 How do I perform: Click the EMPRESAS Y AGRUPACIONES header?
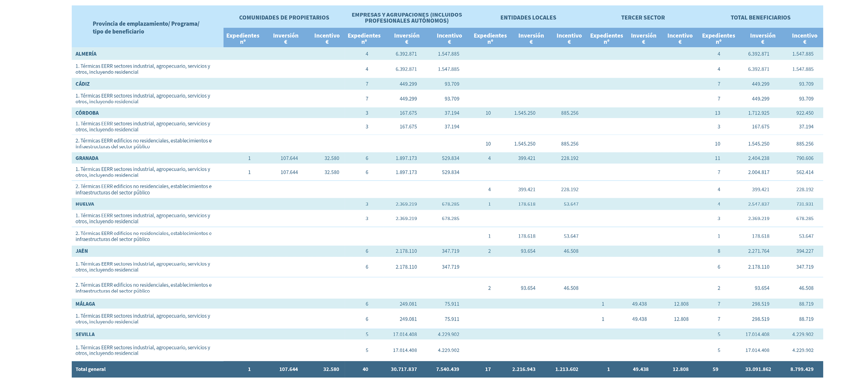coord(406,18)
